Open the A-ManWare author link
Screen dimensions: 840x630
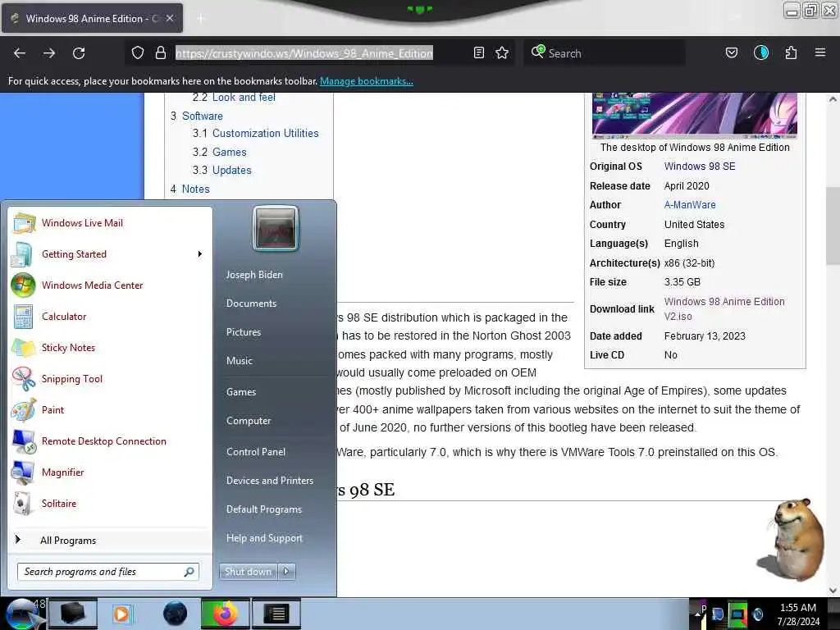[690, 205]
